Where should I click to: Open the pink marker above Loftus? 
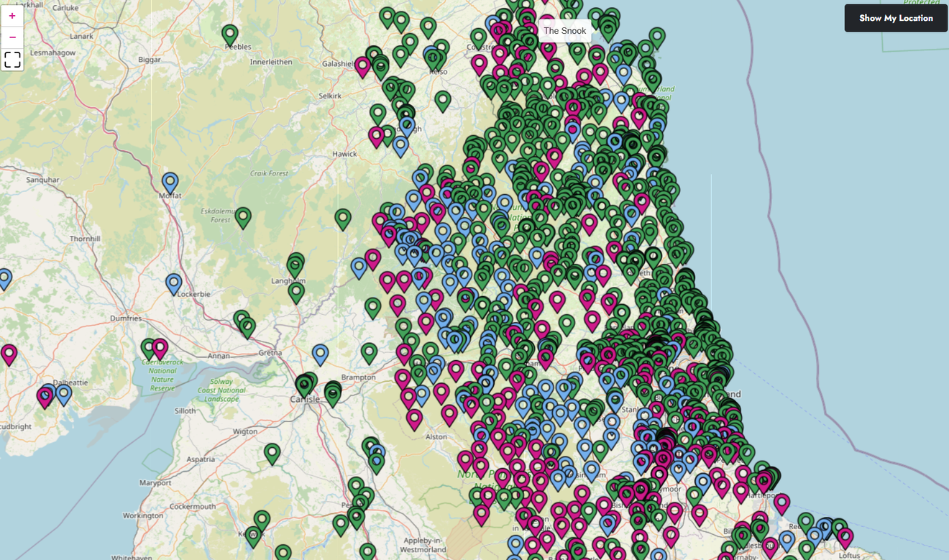click(845, 537)
